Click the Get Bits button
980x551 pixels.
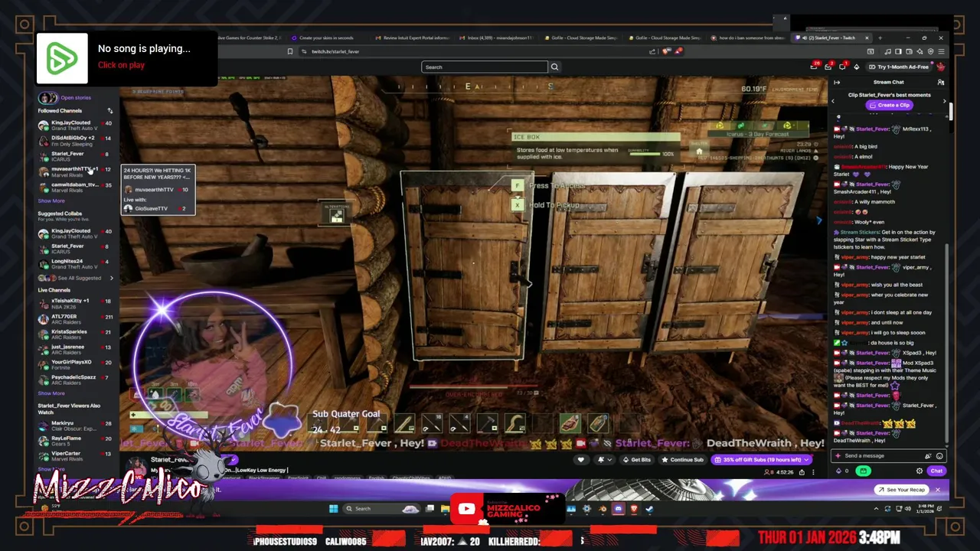637,460
